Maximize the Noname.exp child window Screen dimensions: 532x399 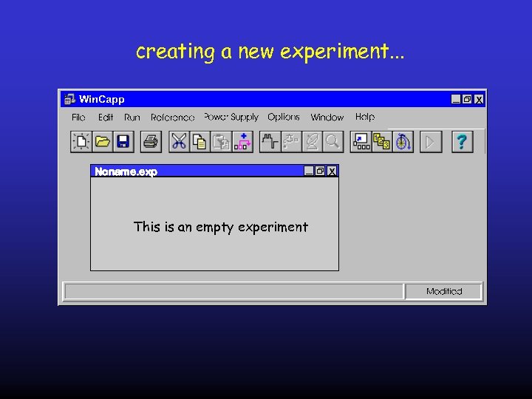320,171
